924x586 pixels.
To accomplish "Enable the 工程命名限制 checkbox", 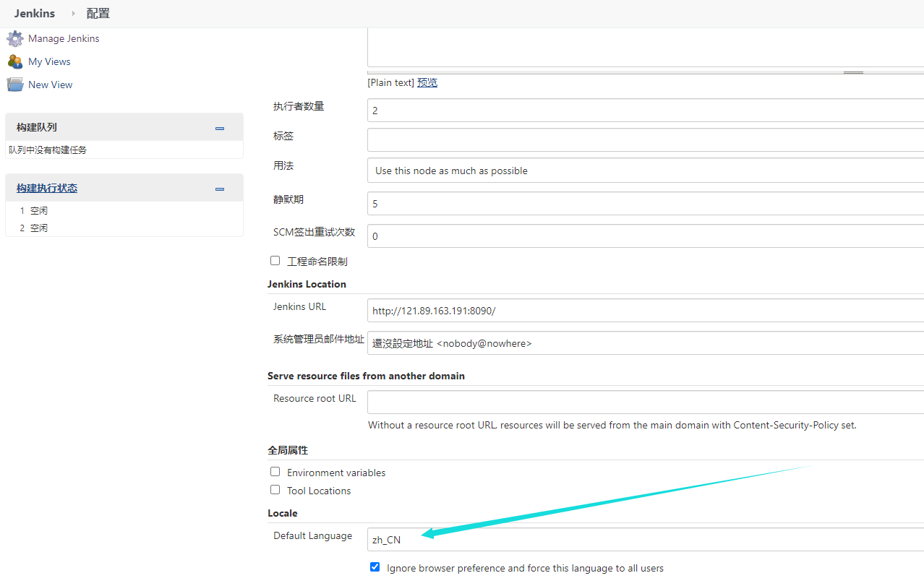I will (x=275, y=261).
